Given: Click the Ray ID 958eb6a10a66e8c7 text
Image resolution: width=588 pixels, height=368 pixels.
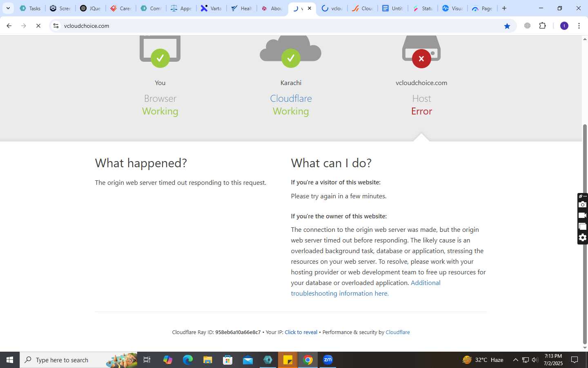Looking at the screenshot, I should pyautogui.click(x=238, y=332).
